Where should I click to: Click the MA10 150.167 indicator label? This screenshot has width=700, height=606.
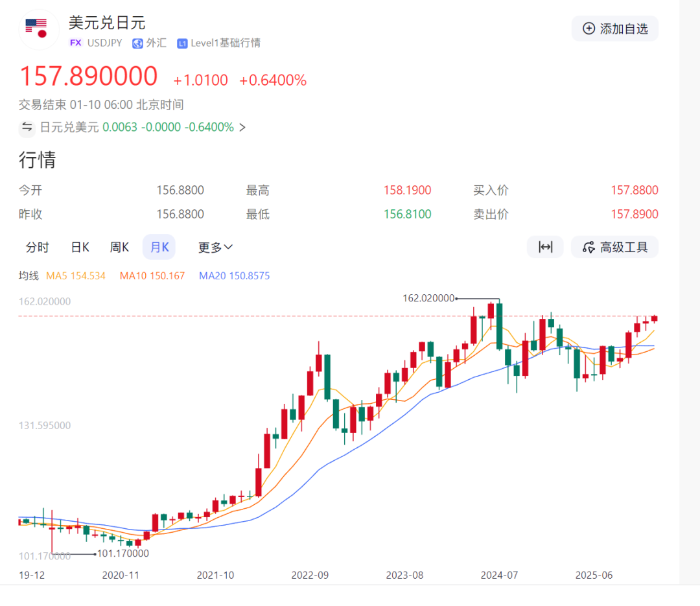[x=152, y=276]
